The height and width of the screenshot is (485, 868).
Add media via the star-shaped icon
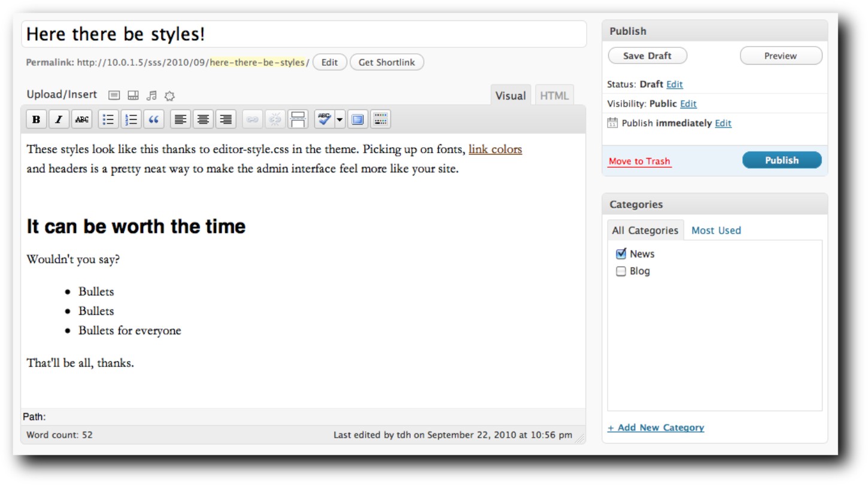coord(169,95)
